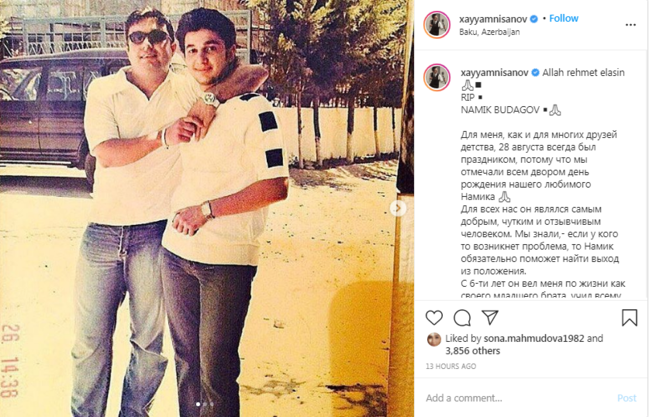Open the 13 HOURS AGO timestamp link
The width and height of the screenshot is (649, 417).
tap(451, 366)
